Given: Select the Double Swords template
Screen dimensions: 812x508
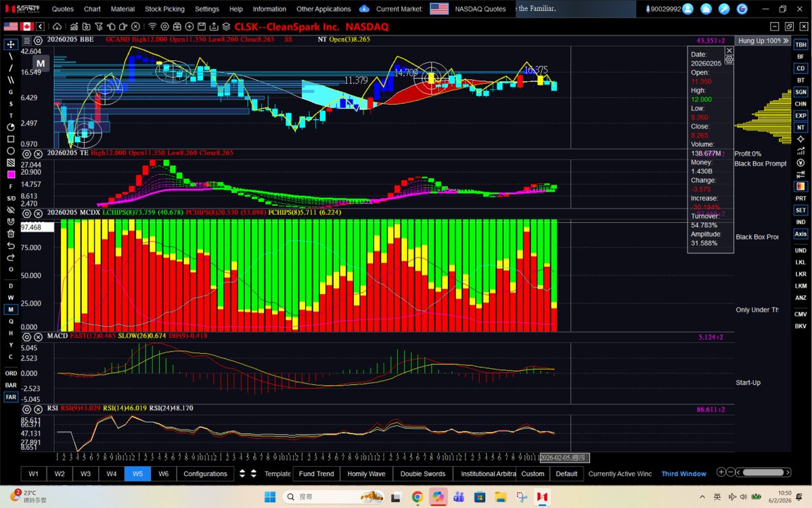Looking at the screenshot, I should pos(423,473).
